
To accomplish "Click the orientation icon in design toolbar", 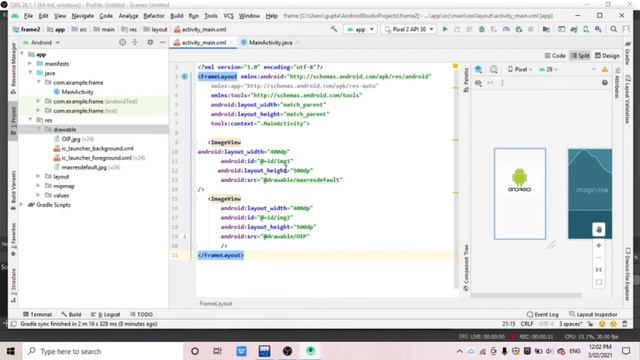I will 493,69.
